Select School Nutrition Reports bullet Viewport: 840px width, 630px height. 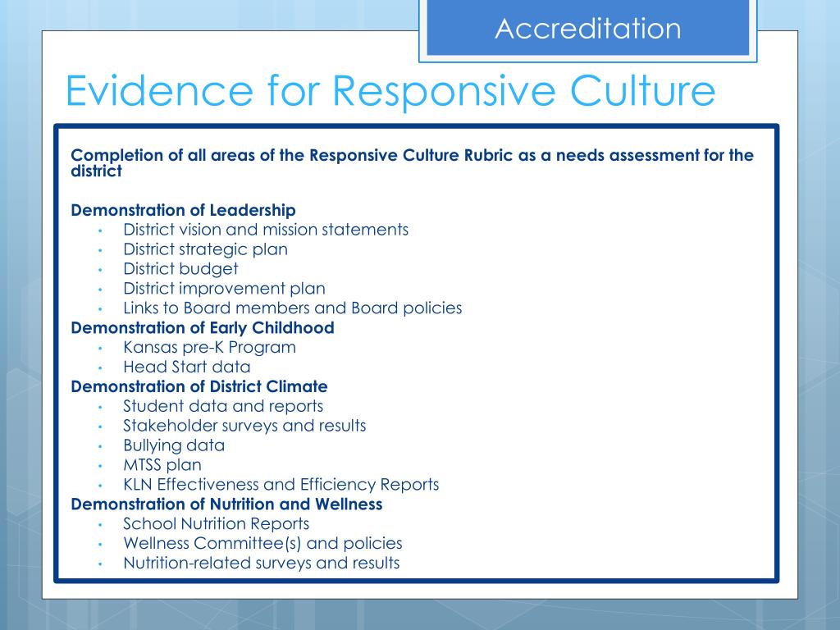tap(216, 524)
